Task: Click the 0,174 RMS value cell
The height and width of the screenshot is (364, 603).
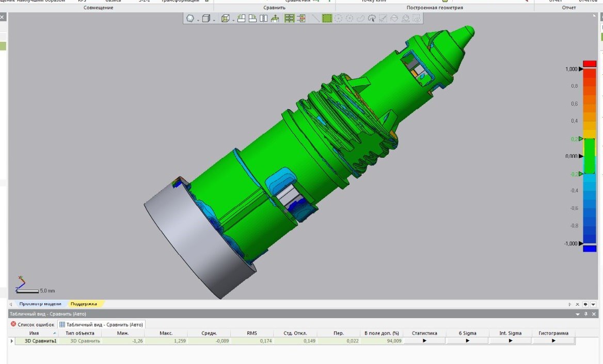Action: [252, 341]
